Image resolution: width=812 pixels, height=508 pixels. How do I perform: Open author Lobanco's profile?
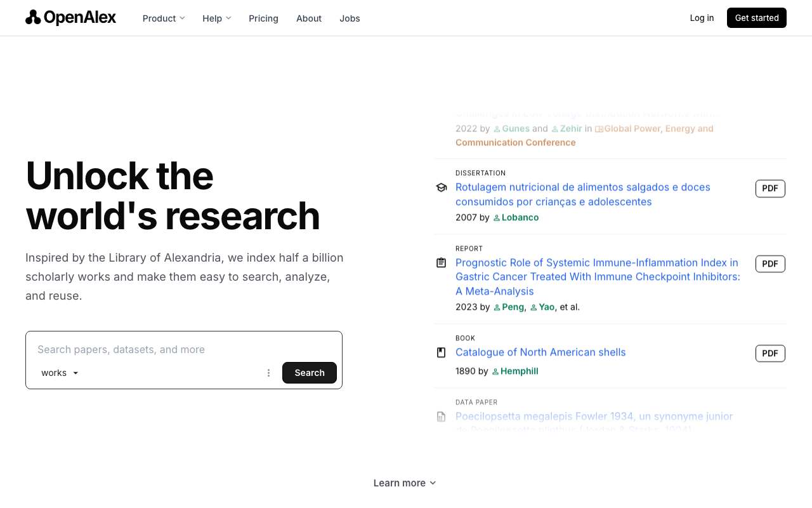(520, 218)
